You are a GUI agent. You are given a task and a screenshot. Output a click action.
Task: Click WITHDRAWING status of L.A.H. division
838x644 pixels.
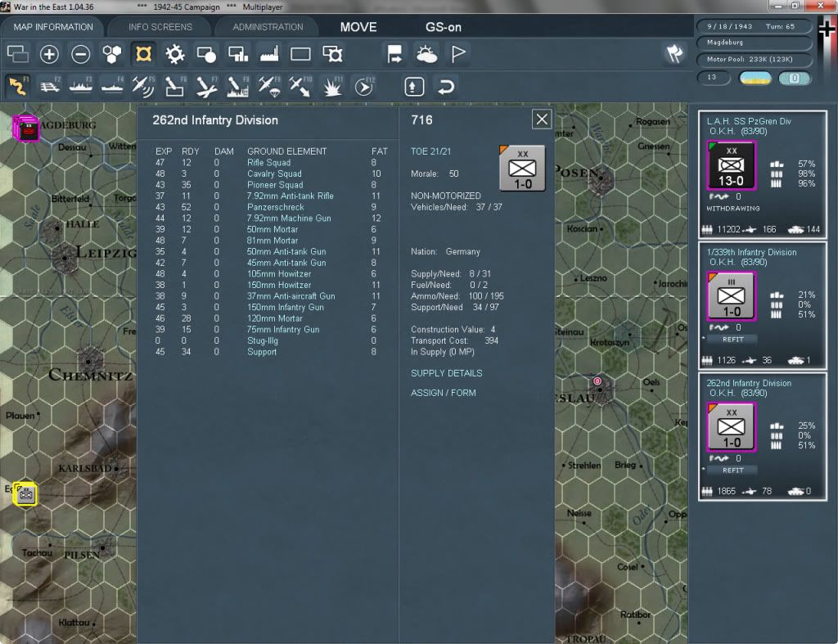coord(732,209)
